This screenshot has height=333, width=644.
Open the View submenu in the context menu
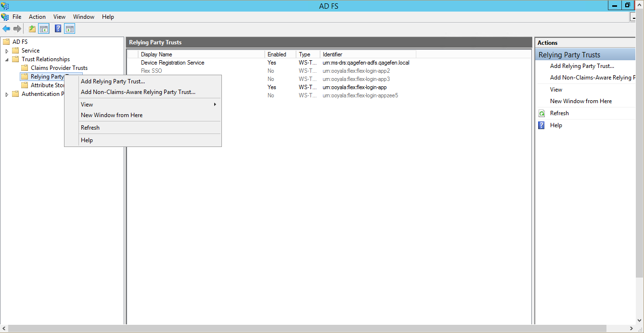pyautogui.click(x=87, y=104)
